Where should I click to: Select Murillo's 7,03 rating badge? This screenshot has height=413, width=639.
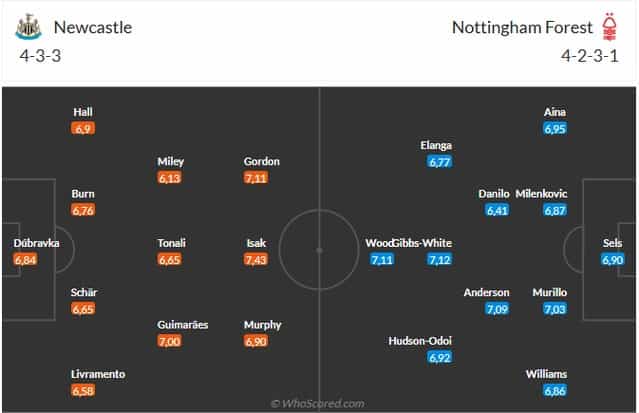tap(555, 309)
